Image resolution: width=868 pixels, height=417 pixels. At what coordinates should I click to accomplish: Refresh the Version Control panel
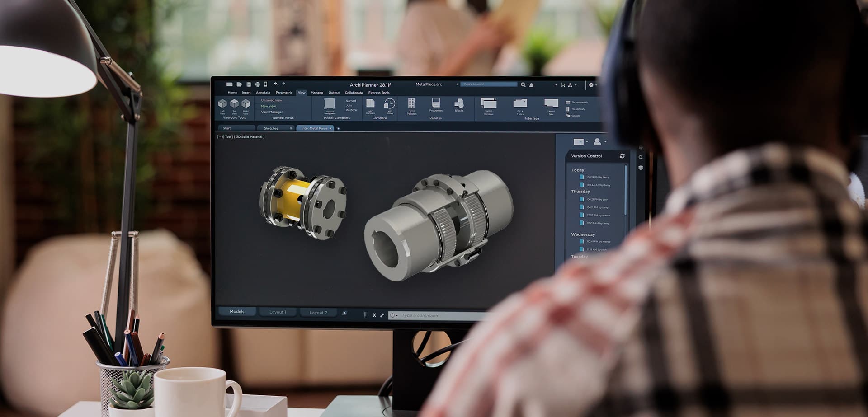tap(622, 156)
